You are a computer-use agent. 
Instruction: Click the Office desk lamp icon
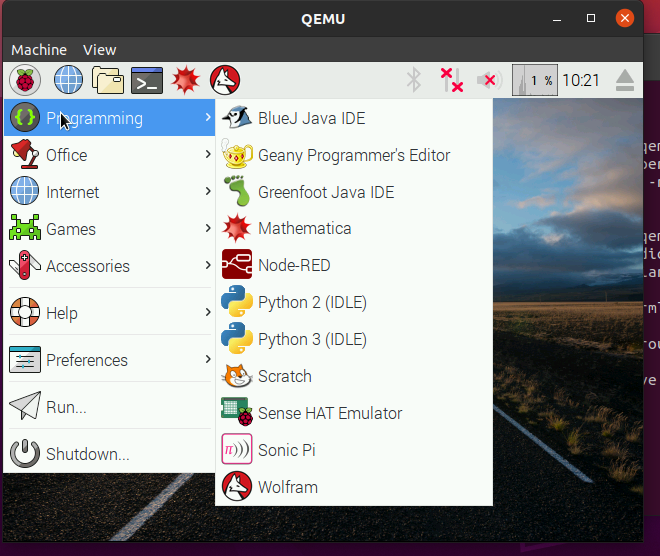point(25,154)
